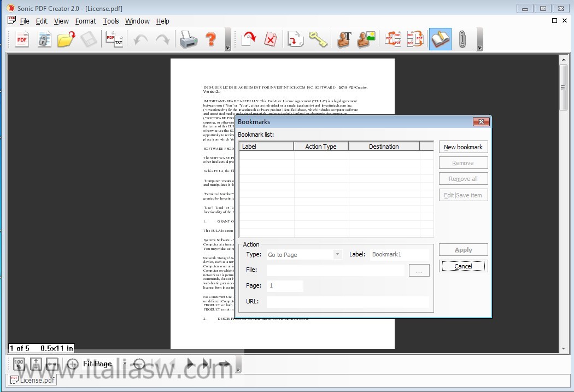The width and height of the screenshot is (574, 392).
Task: Click the New bookmark button
Action: [x=463, y=147]
